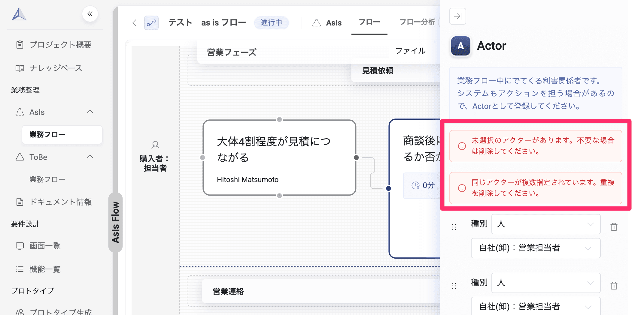Screen dimensions: 644x315
Task: Click the 画面一覧 monitor icon in the sidebar
Action: [x=20, y=246]
